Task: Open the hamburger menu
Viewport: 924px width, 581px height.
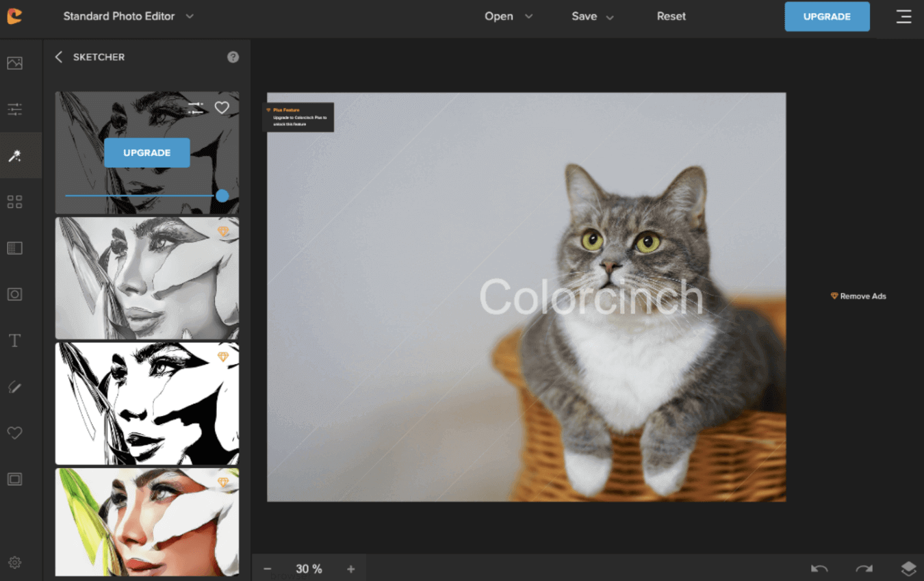Action: (903, 16)
